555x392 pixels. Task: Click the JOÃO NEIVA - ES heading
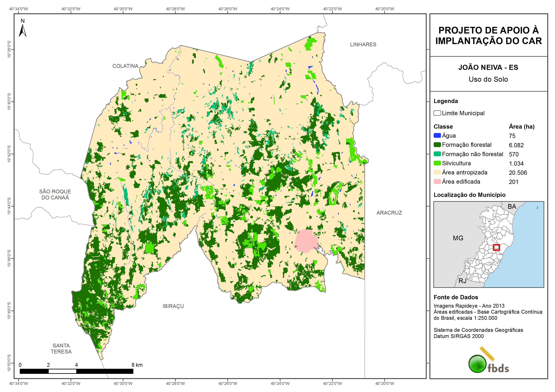[488, 67]
